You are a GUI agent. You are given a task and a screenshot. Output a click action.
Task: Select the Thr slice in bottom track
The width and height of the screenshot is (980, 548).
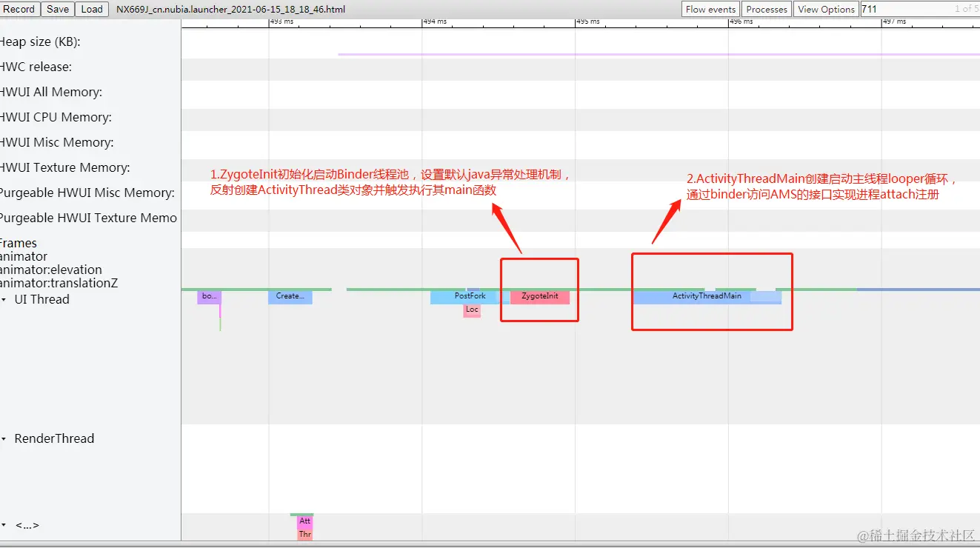(304, 534)
